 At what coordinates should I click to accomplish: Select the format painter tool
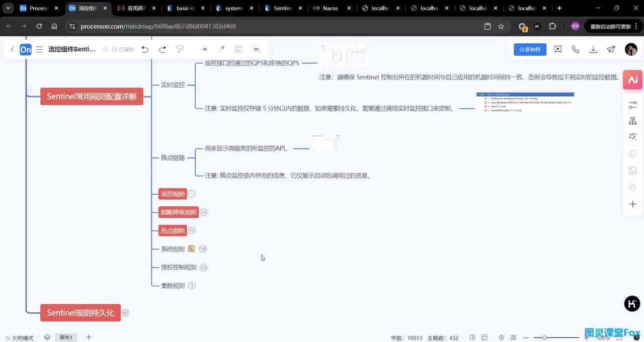tap(180, 49)
